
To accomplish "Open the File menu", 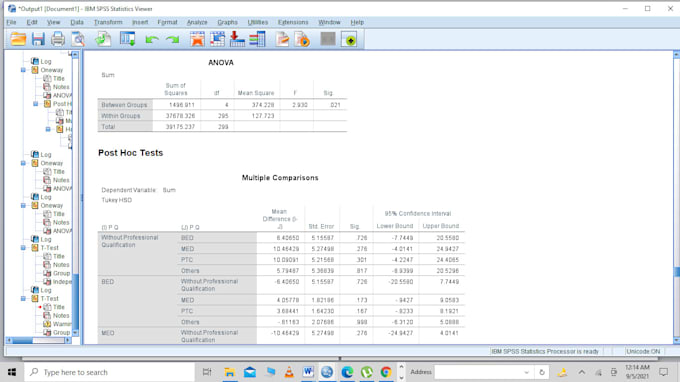I will point(11,22).
